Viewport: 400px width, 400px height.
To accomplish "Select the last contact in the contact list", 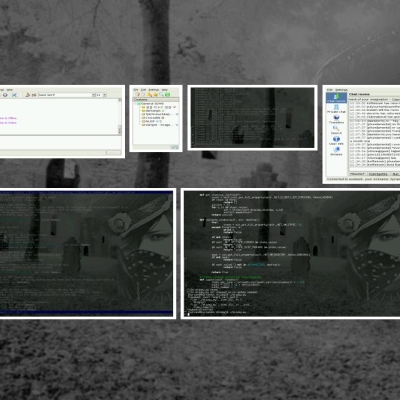I will pyautogui.click(x=160, y=125).
